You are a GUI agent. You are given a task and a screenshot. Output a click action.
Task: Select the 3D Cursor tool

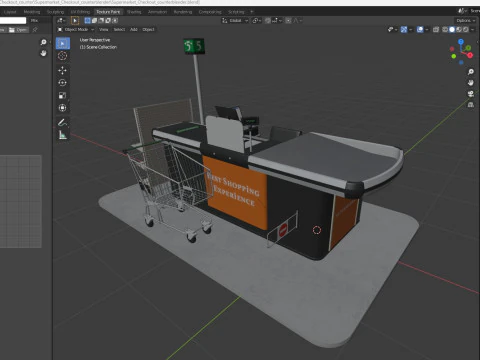[x=62, y=56]
